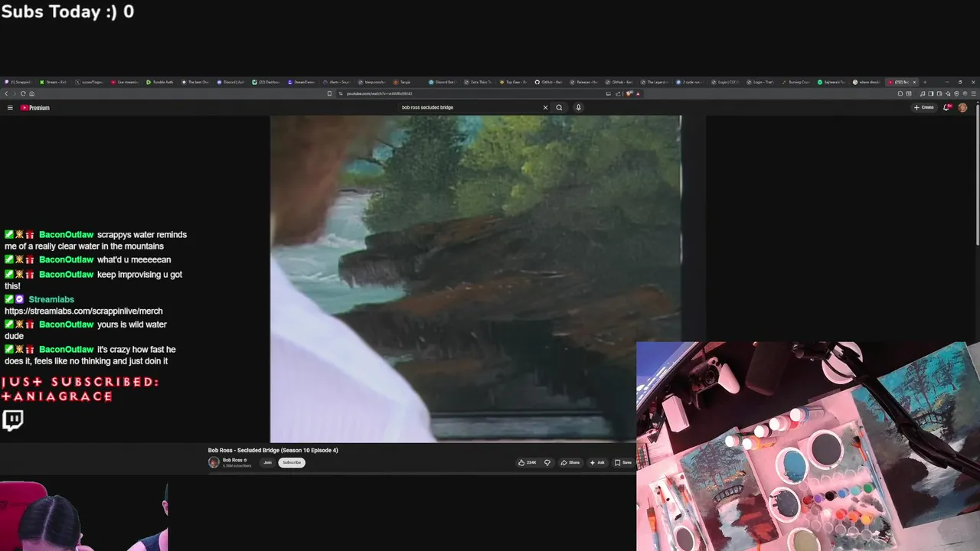Click share-page icon in address bar
Screen dimensions: 980x551
pyautogui.click(x=618, y=93)
